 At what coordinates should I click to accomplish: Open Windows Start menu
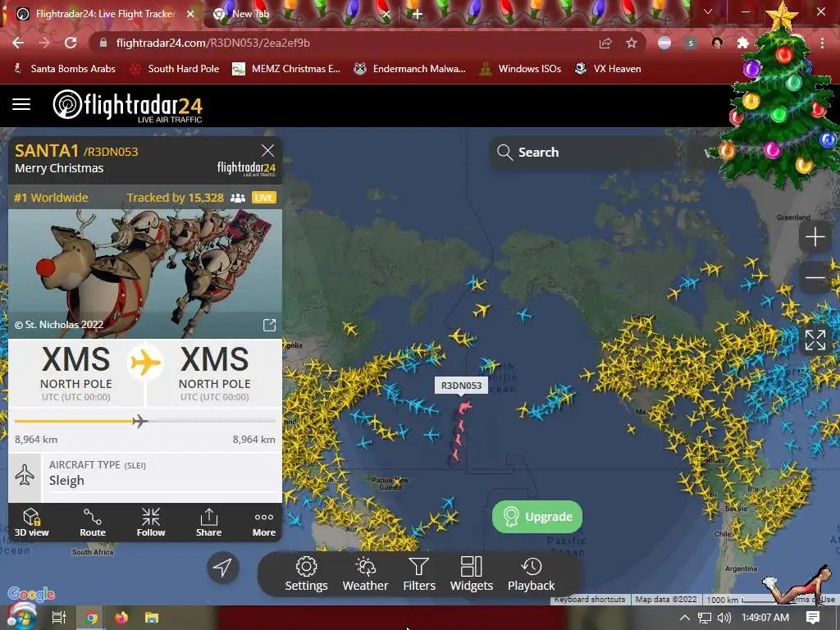click(21, 617)
